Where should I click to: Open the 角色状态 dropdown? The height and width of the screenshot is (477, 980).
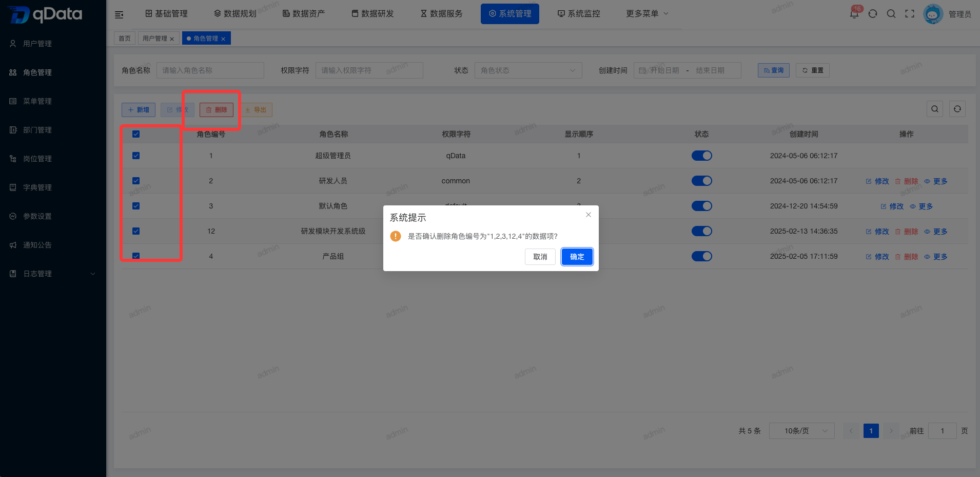coord(528,70)
